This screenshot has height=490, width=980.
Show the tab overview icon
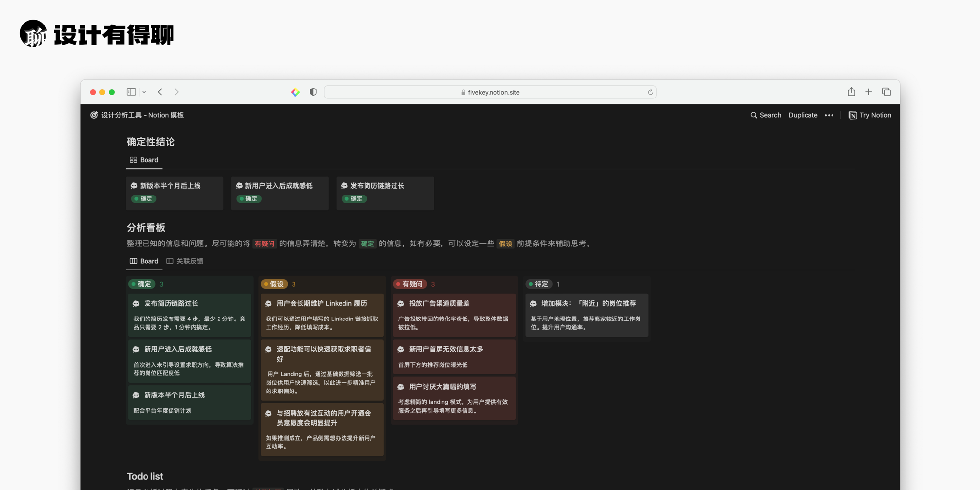(x=886, y=92)
